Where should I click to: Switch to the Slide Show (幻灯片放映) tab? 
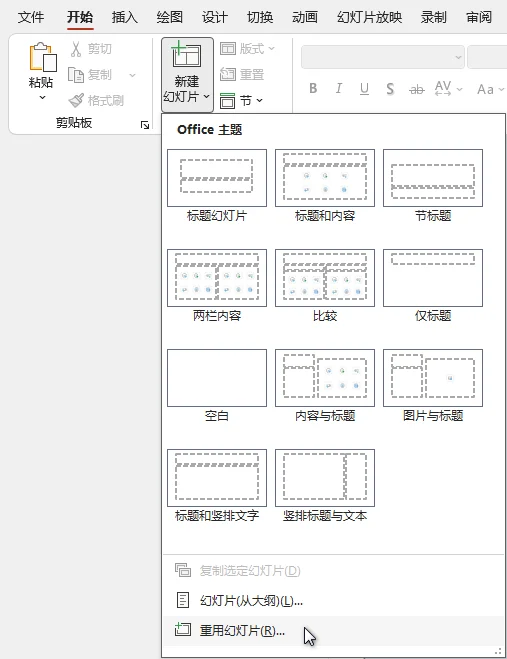(369, 17)
